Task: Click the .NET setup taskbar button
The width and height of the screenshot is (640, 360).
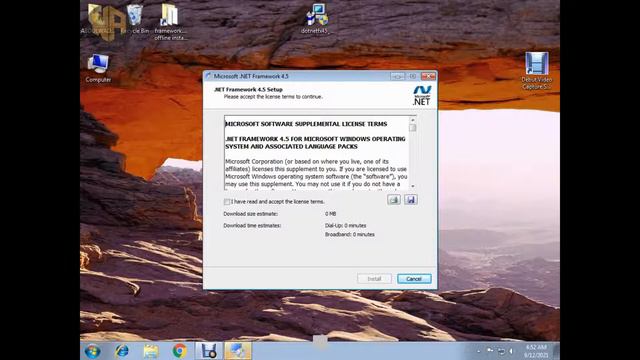Action: tap(238, 351)
